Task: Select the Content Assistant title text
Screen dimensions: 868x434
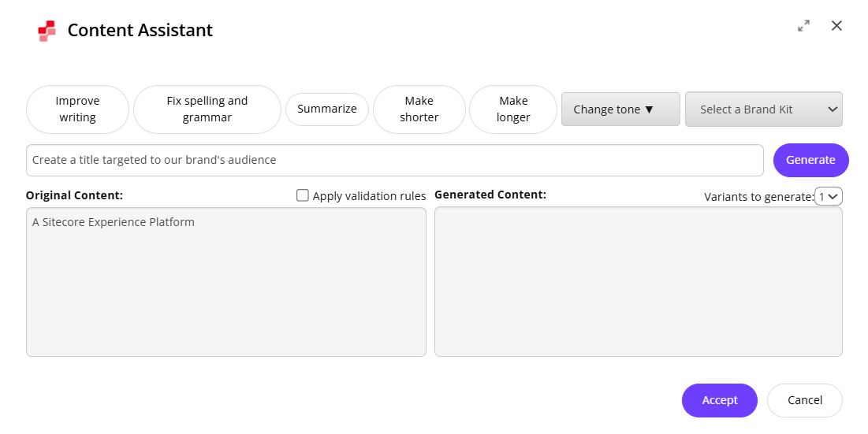Action: coord(140,30)
